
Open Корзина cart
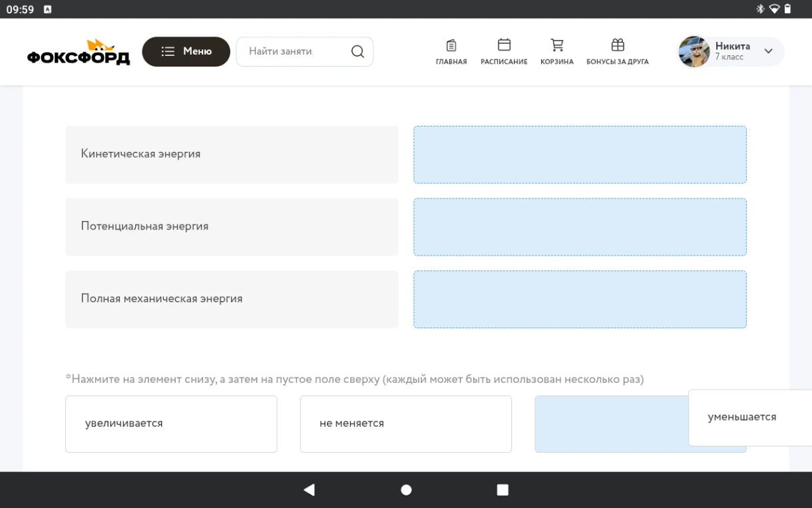point(557,52)
